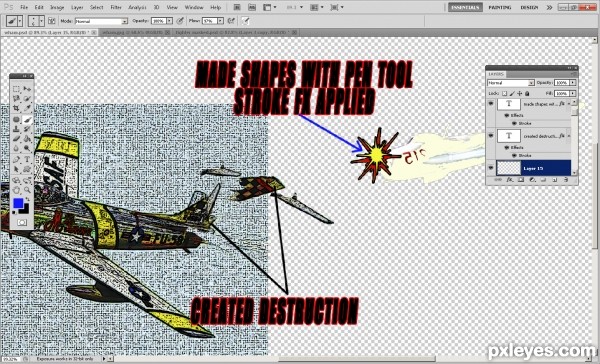The image size is (600, 364).
Task: Select the Quick Selection tool
Action: tap(27, 98)
